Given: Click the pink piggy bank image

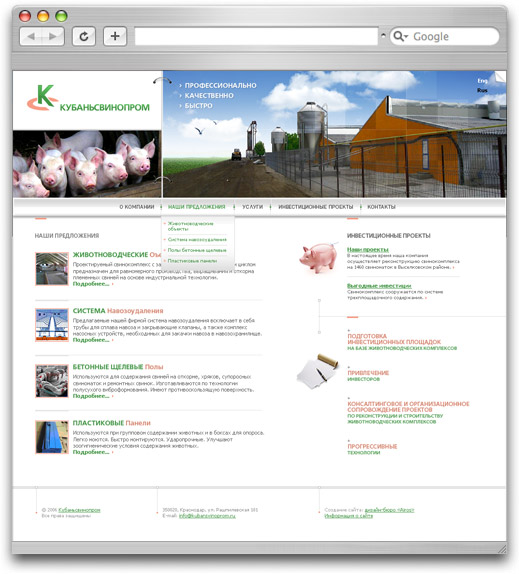Looking at the screenshot, I should pos(318,257).
